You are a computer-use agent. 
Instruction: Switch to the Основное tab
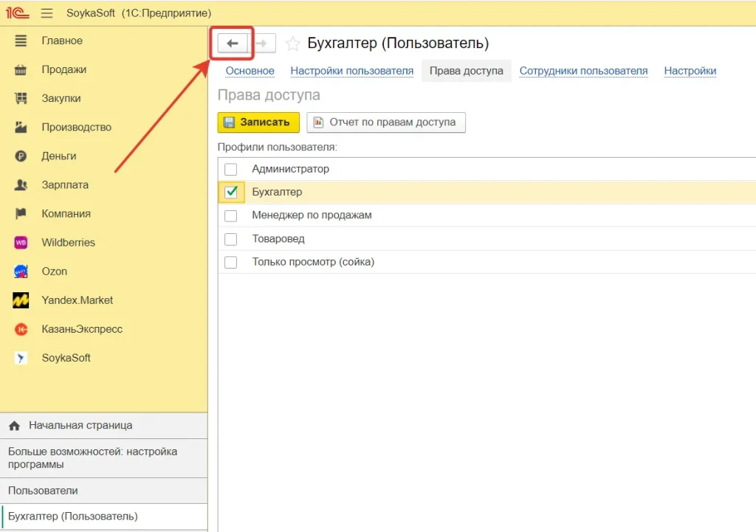250,71
